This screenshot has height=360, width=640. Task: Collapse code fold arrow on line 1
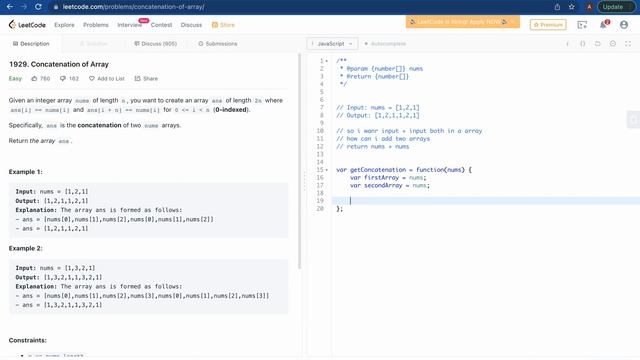coord(327,61)
